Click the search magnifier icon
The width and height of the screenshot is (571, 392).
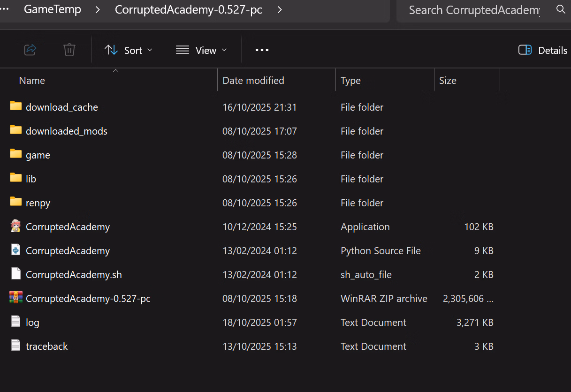tap(560, 9)
